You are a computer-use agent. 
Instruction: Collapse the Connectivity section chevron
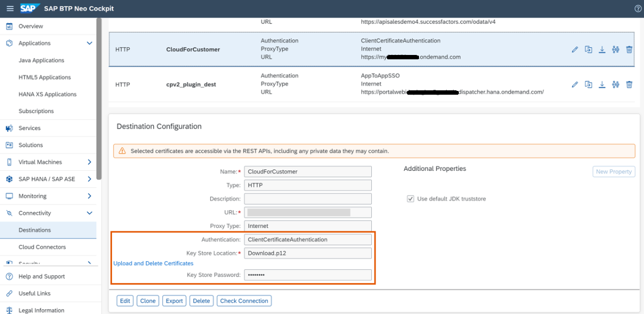(x=90, y=213)
